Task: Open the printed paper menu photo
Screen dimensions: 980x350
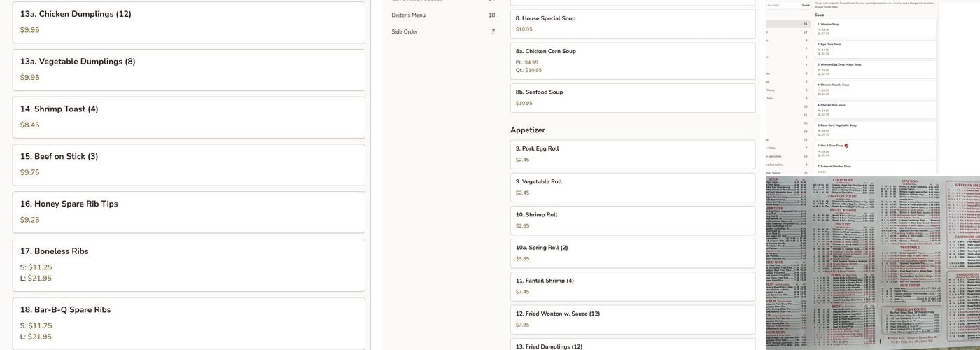Action: click(x=872, y=262)
